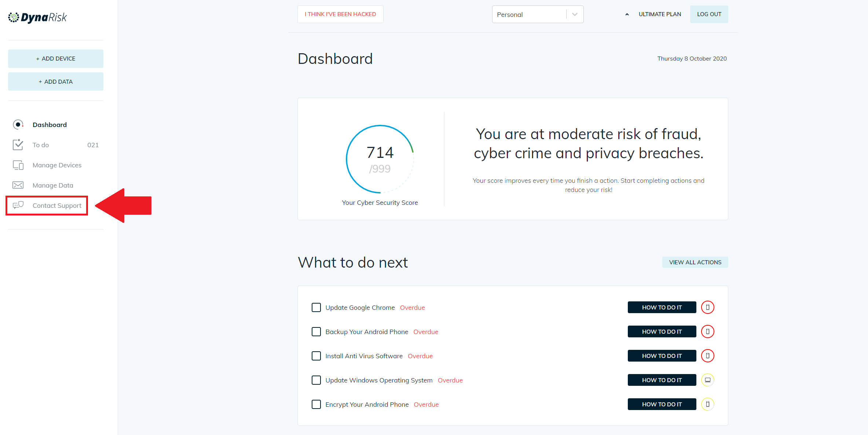The height and width of the screenshot is (435, 868).
Task: Click the Contact Support chat icon
Action: pyautogui.click(x=18, y=205)
